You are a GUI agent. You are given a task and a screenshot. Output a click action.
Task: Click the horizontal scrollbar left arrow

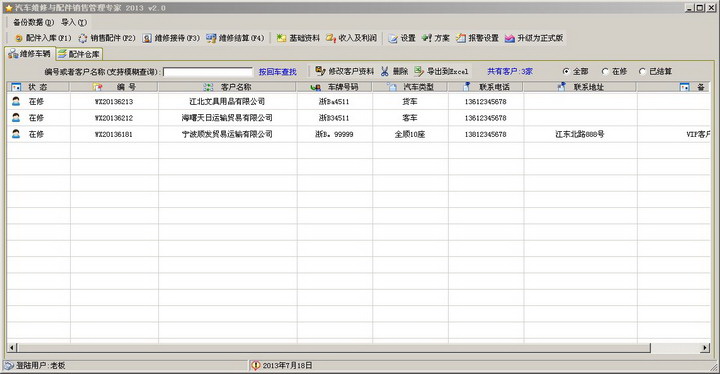[12, 348]
